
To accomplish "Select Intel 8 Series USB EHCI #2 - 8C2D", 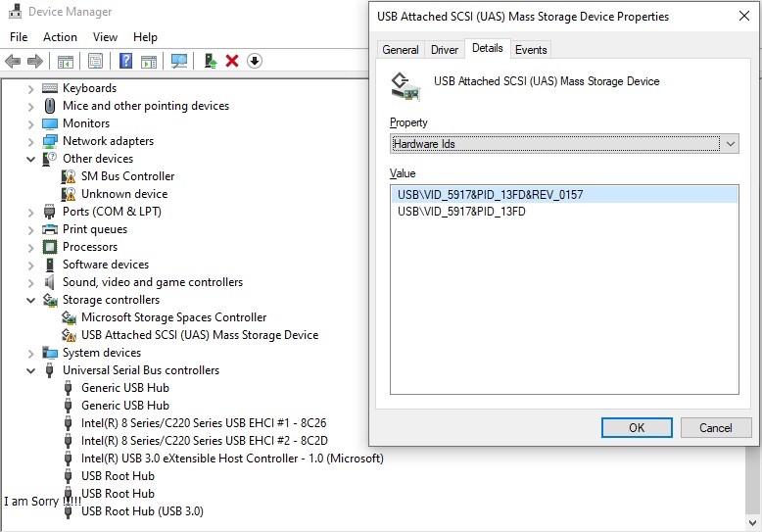I will (204, 441).
